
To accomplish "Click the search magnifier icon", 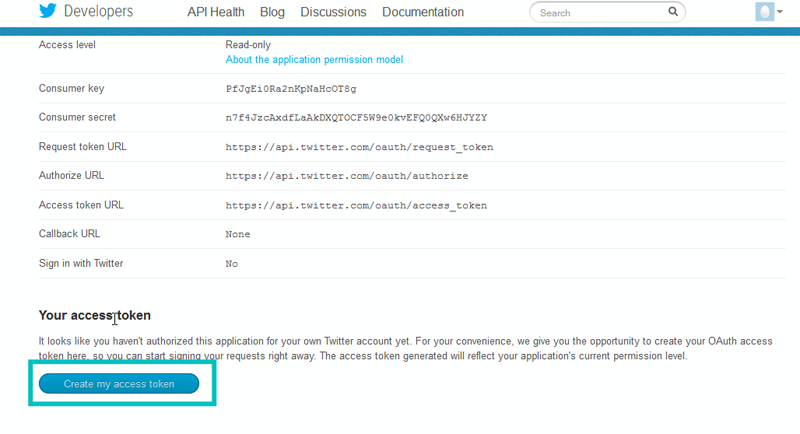I will (x=673, y=12).
